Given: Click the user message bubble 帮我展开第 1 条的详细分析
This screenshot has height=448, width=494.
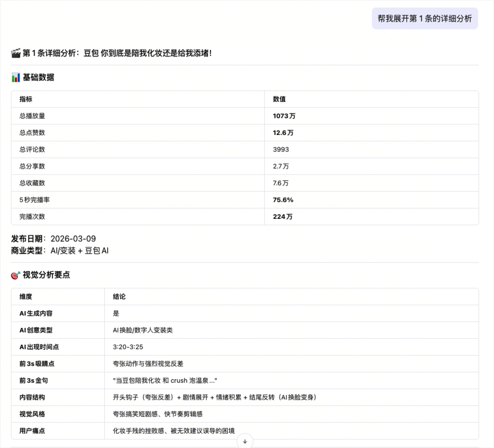Looking at the screenshot, I should [425, 19].
